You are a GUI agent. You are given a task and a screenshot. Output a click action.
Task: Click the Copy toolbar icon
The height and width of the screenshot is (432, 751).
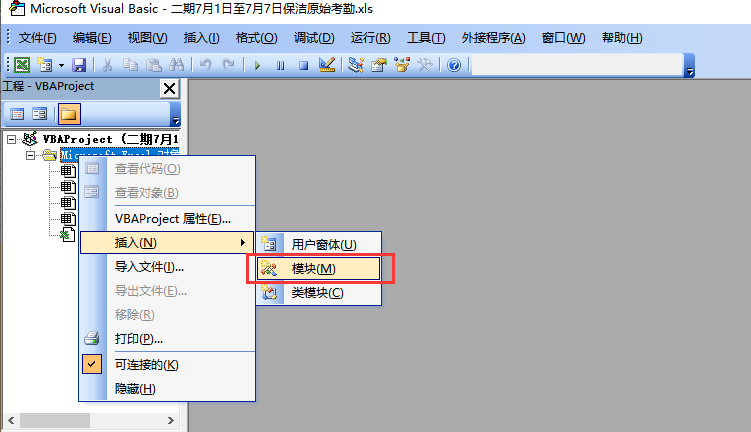(130, 65)
